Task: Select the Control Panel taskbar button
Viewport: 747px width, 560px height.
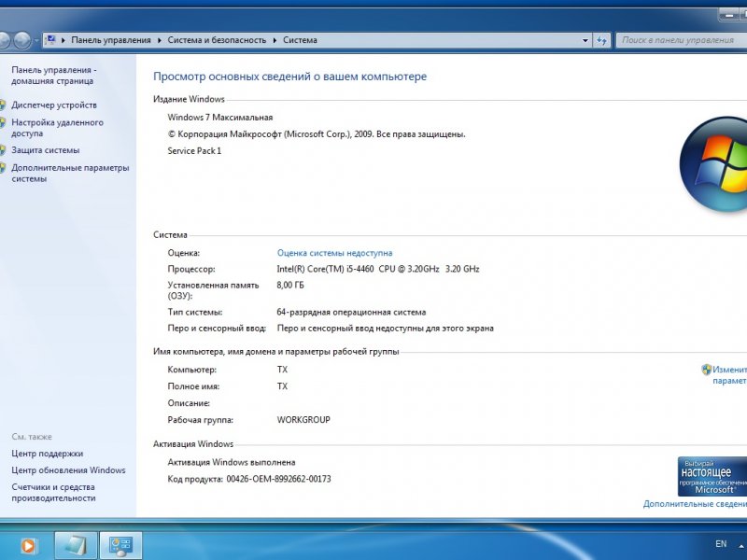Action: coord(120,546)
